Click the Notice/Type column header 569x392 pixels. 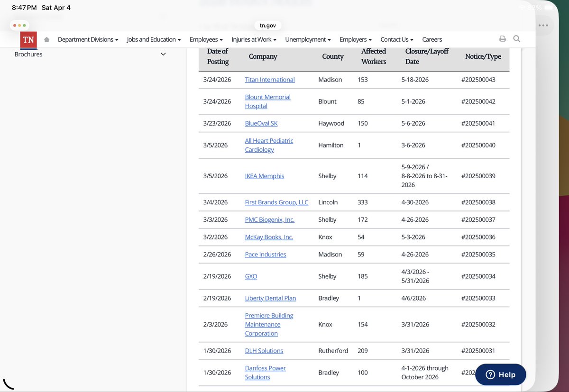(483, 56)
